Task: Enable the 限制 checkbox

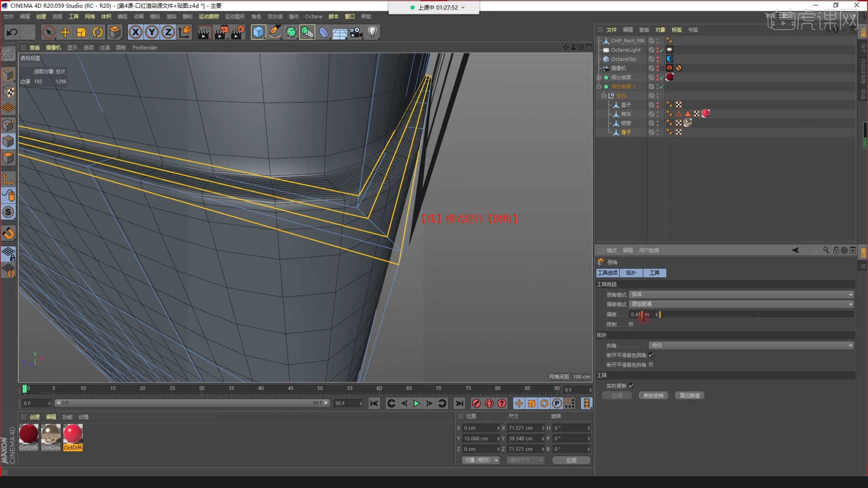Action: (632, 324)
